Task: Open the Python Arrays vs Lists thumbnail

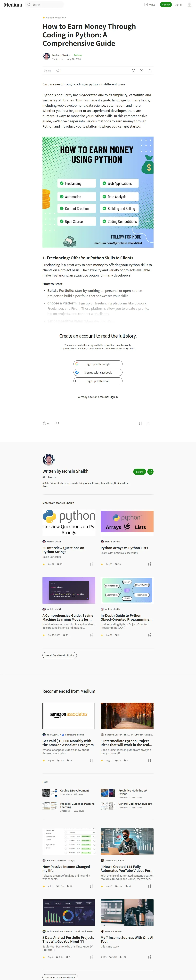Action: point(127,521)
